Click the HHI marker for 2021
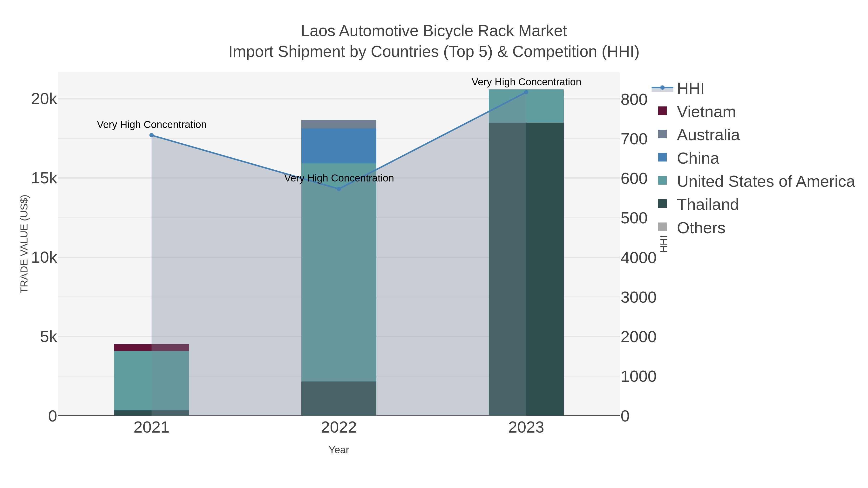This screenshot has height=488, width=868. point(152,135)
